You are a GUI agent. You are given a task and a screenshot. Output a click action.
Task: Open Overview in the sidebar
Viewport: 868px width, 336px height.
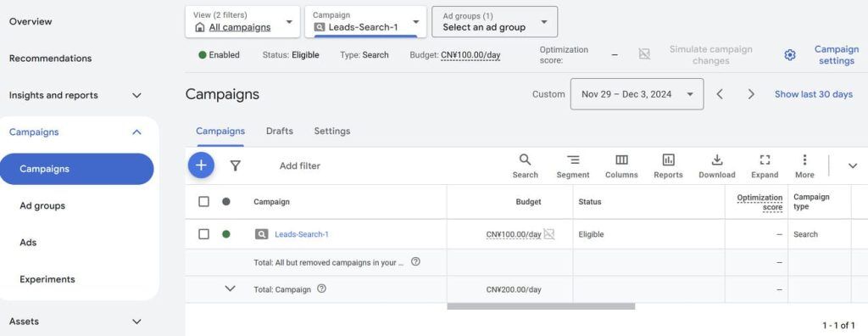31,21
